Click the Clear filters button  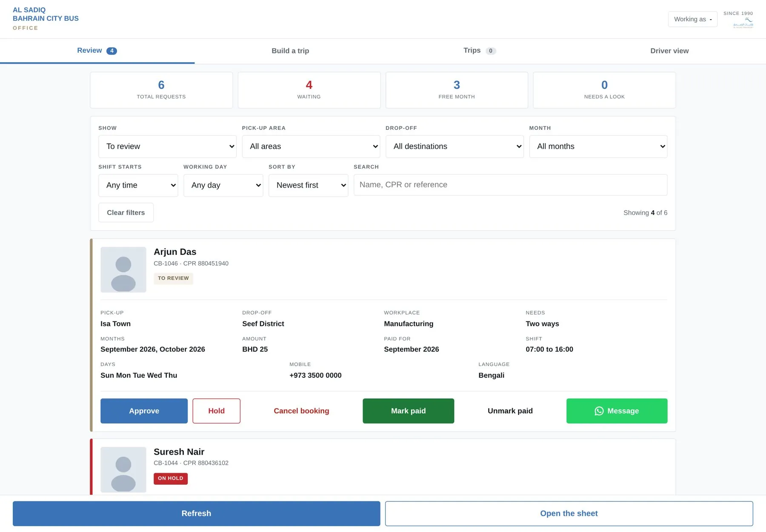(x=126, y=212)
